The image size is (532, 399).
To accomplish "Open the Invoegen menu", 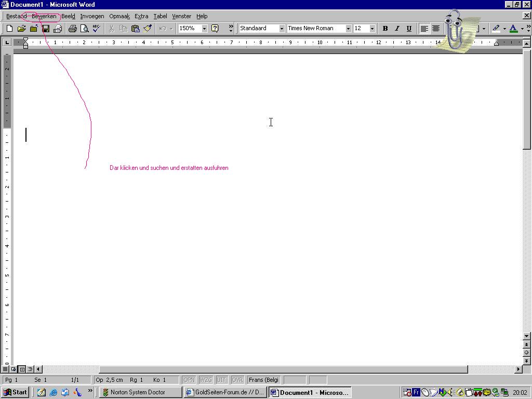I will [x=92, y=16].
